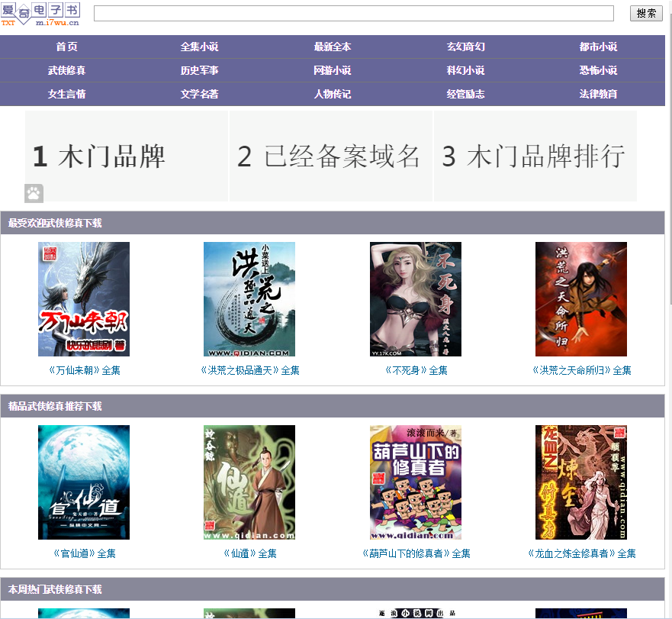Image resolution: width=672 pixels, height=619 pixels.
Task: Click the 葫芦山下的修真者 cover image
Action: (x=416, y=482)
